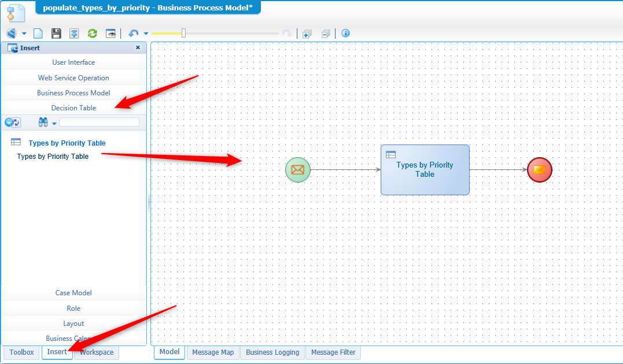Image resolution: width=623 pixels, height=364 pixels.
Task: Click the Insert panel search field
Action: click(x=99, y=122)
